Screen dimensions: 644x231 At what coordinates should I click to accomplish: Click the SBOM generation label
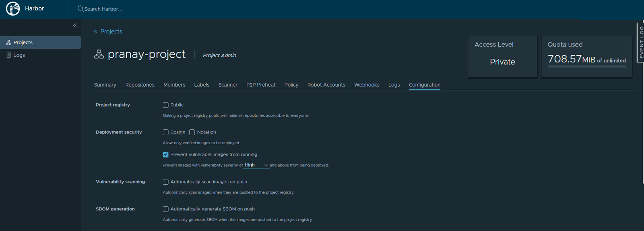[x=115, y=209]
